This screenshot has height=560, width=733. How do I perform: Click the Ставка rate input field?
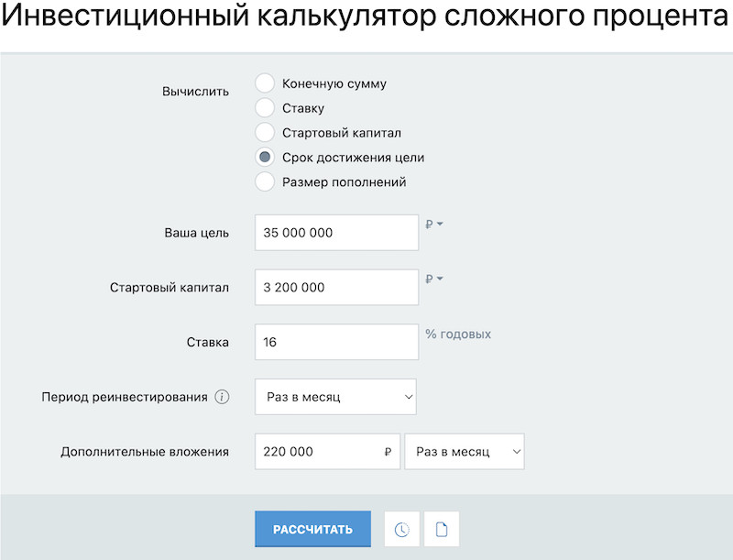(336, 342)
